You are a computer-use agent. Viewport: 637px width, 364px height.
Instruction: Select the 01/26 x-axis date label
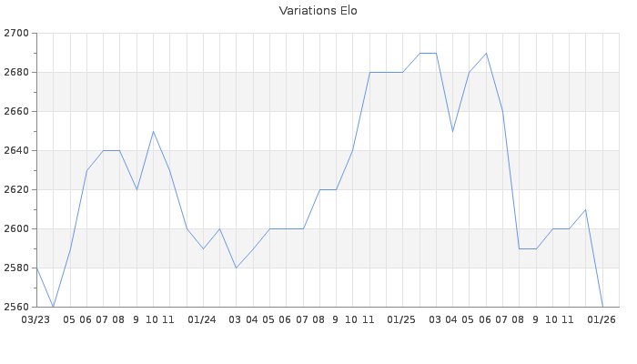coord(602,319)
